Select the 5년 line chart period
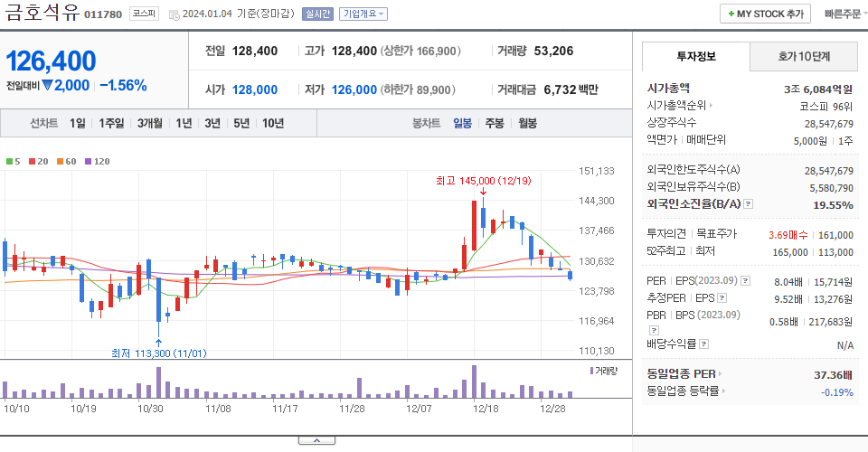 pyautogui.click(x=241, y=123)
